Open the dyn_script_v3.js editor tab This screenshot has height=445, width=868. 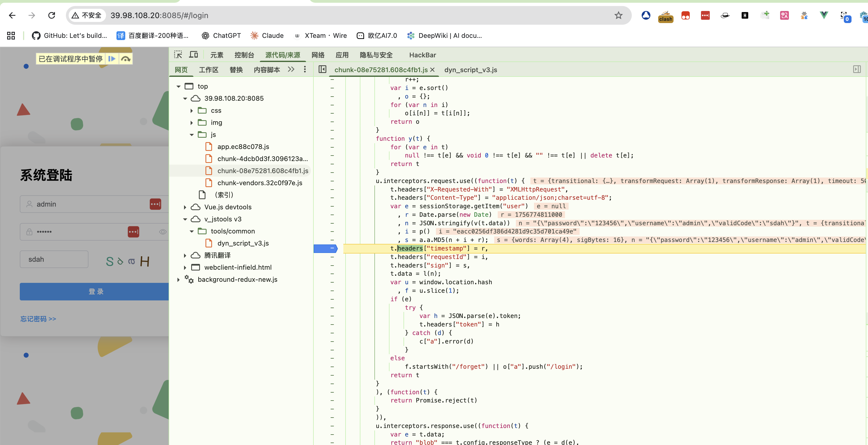[470, 70]
